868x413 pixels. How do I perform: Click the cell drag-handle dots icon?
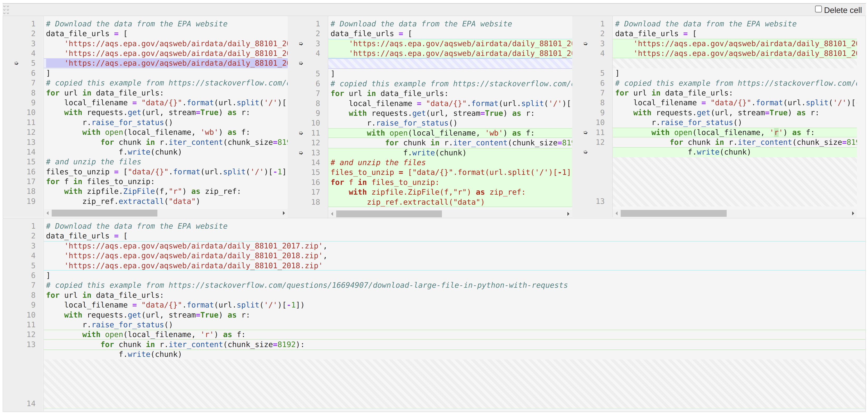pos(6,9)
